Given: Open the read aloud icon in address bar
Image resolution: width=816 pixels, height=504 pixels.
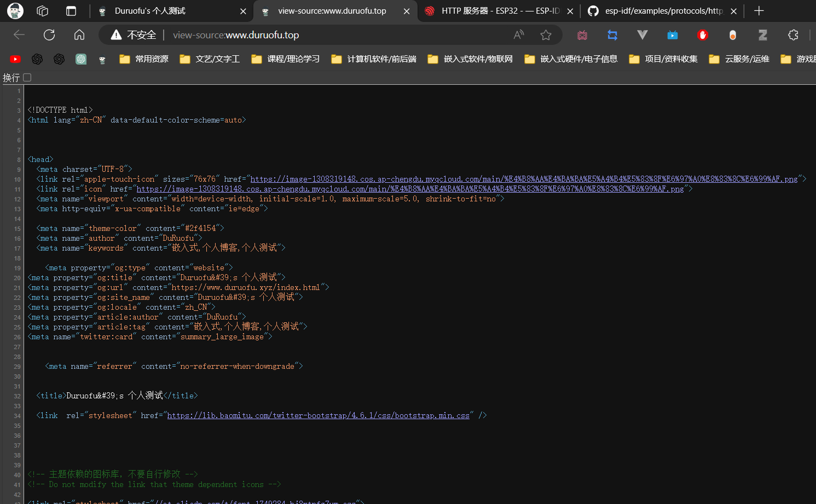Looking at the screenshot, I should click(519, 35).
